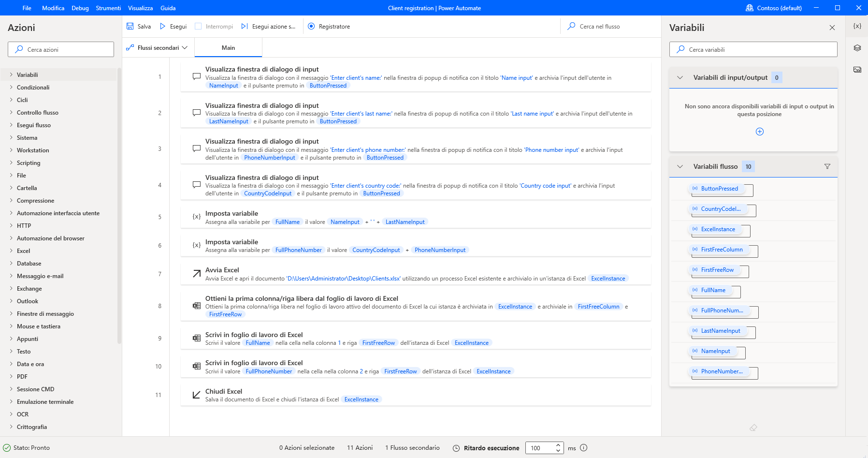This screenshot has height=458, width=868.
Task: Expand the Cicli actions group
Action: (11, 100)
